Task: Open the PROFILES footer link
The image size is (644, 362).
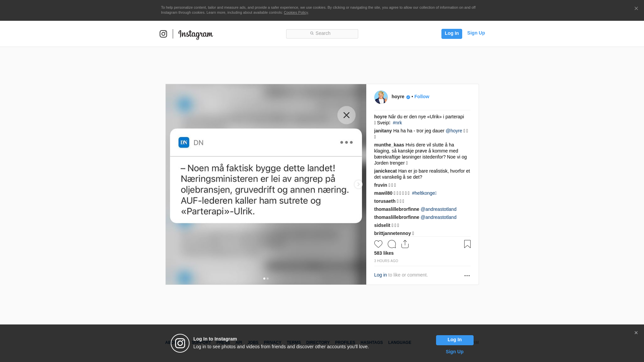Action: pos(345,343)
